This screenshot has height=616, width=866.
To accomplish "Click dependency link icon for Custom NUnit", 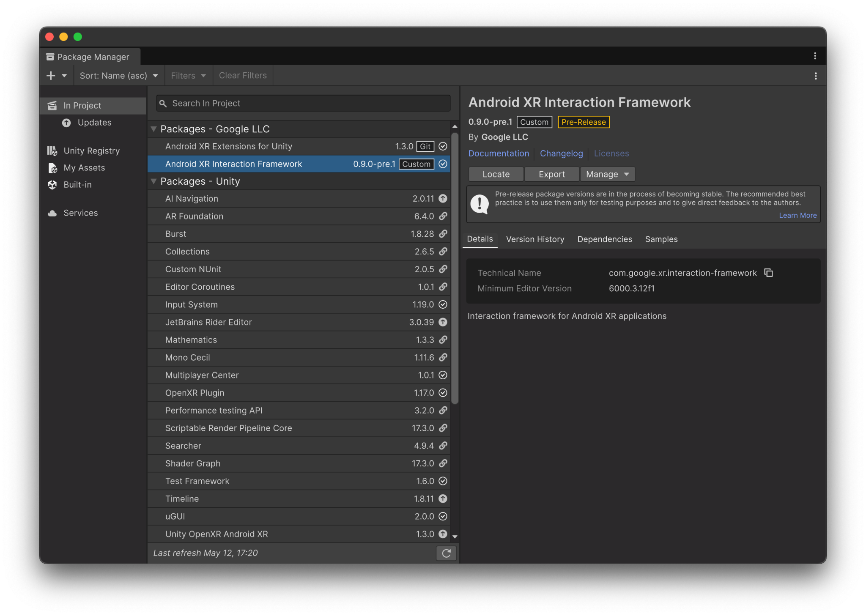I will pos(443,269).
